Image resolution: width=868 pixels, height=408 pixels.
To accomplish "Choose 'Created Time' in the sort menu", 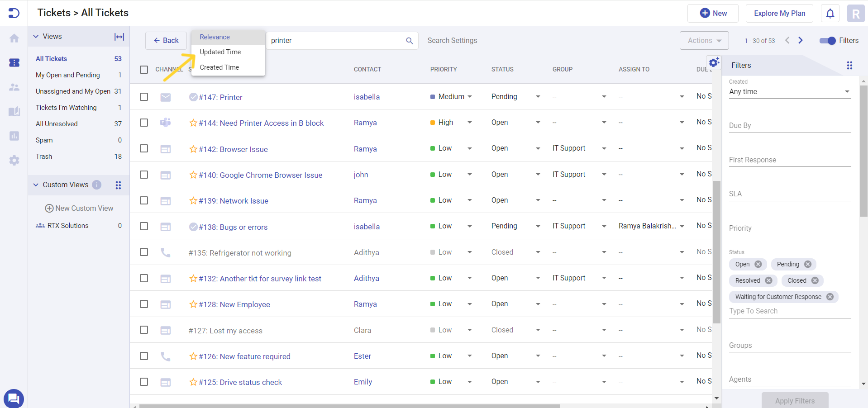I will [x=219, y=67].
